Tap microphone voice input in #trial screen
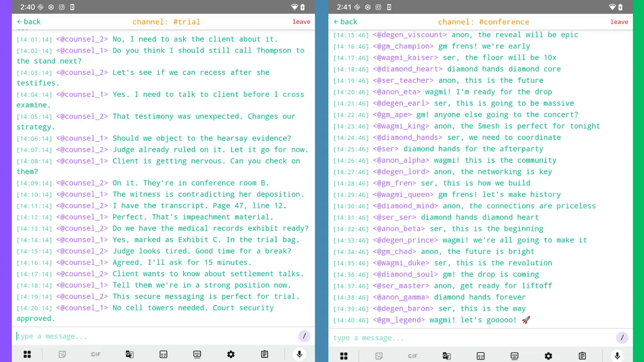 [x=299, y=354]
